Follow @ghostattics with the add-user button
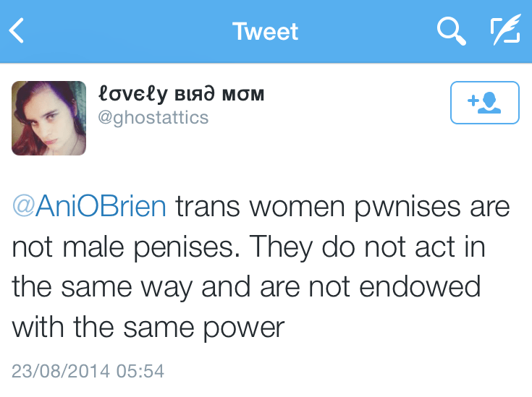Screen dimensions: 532x397 coord(484,103)
